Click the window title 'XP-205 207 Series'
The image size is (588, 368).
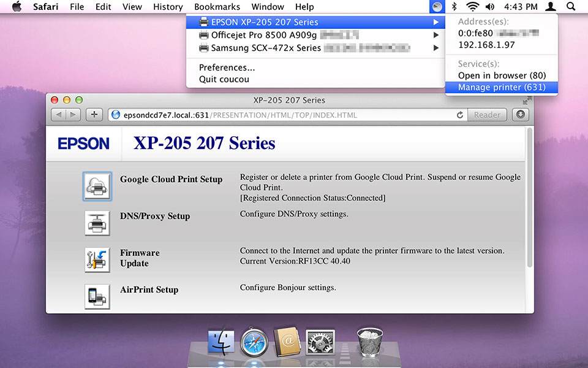click(289, 100)
